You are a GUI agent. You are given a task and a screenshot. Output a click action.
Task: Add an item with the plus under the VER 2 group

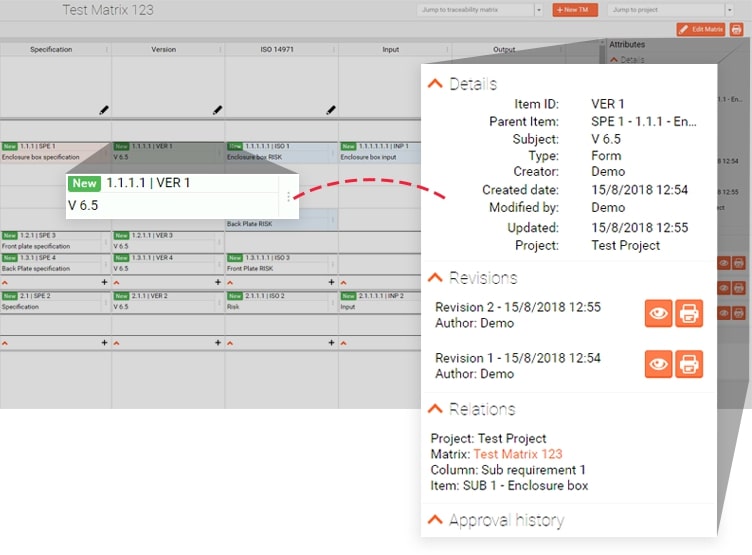tap(218, 342)
